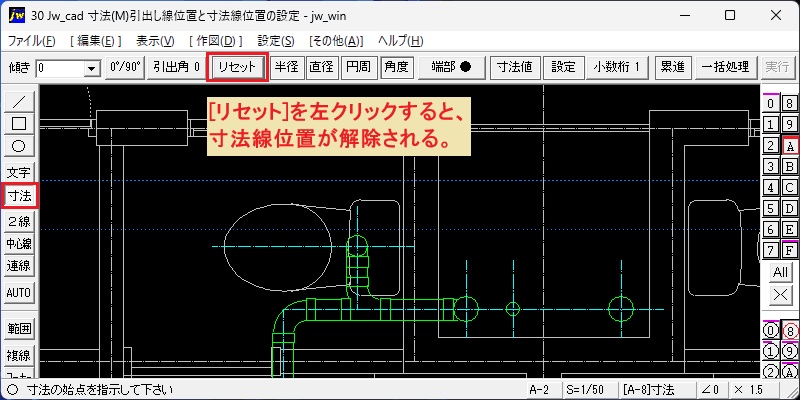Click the 一括処理 batch process button
Viewport: 800px width, 400px height.
pyautogui.click(x=725, y=67)
